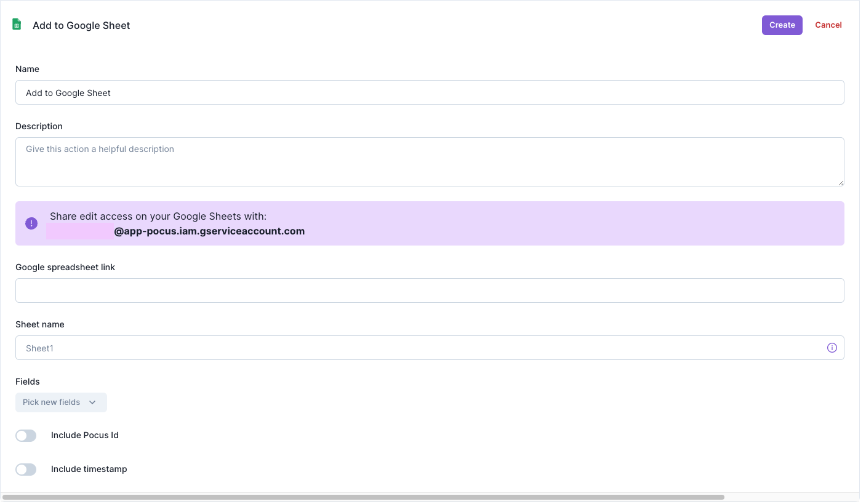
Task: Click the Google spreadsheet link field
Action: point(430,290)
